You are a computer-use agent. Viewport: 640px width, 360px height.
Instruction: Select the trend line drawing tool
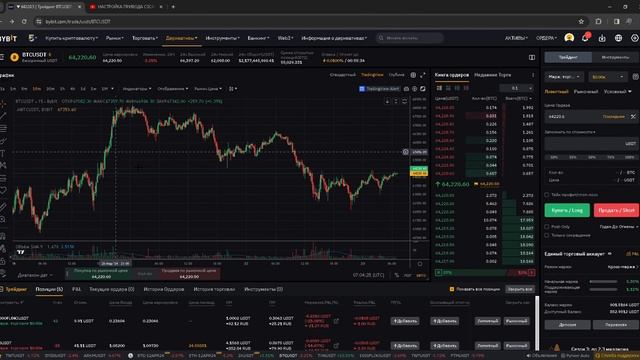(x=3, y=116)
